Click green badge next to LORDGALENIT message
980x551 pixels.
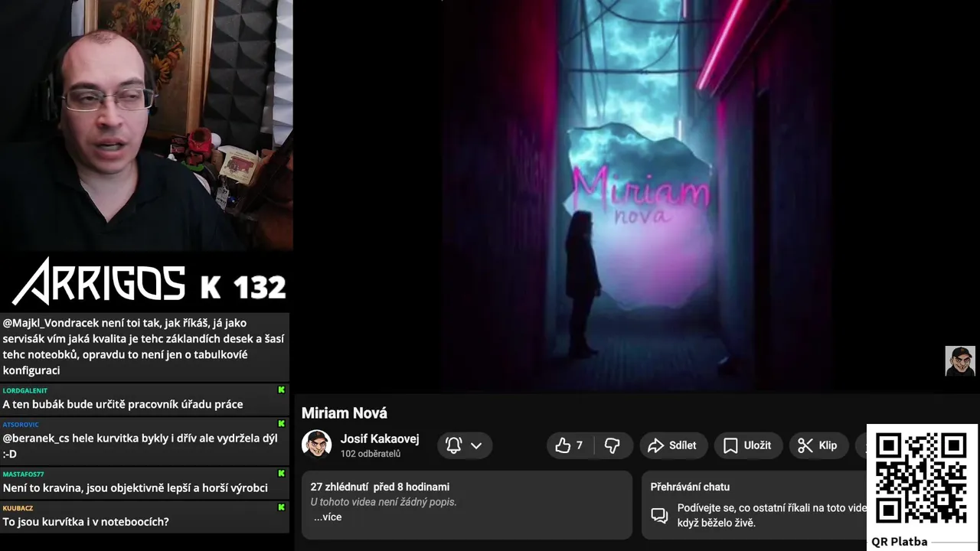(x=281, y=390)
